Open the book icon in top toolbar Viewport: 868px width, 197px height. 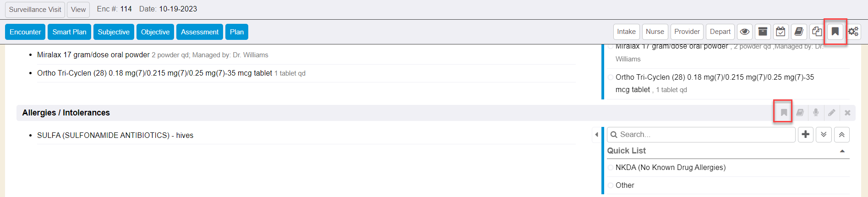click(798, 32)
